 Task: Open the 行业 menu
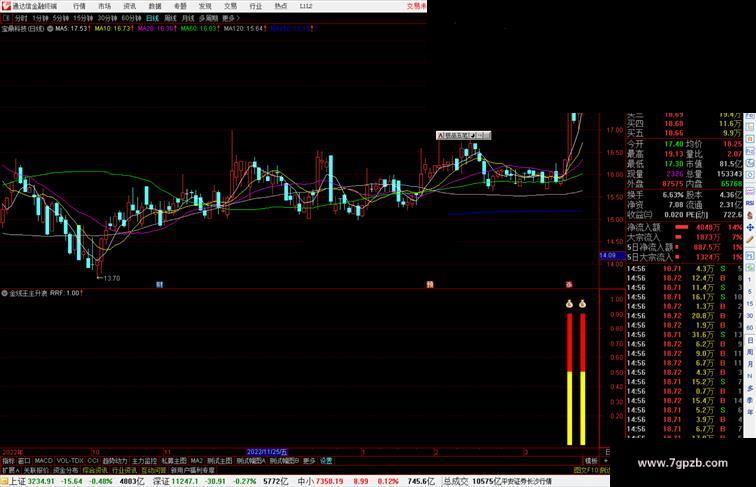click(256, 6)
